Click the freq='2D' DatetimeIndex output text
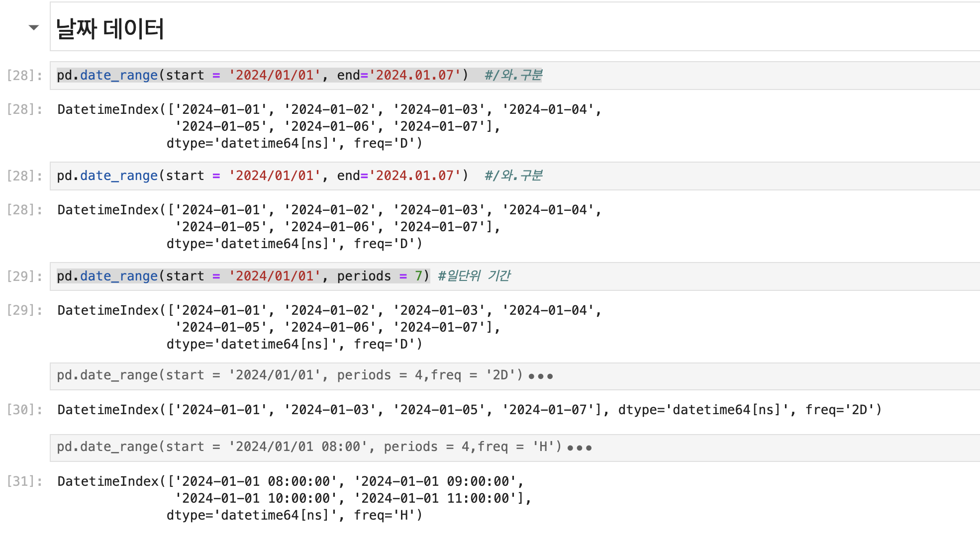Screen dimensions: 980x538 coord(468,410)
